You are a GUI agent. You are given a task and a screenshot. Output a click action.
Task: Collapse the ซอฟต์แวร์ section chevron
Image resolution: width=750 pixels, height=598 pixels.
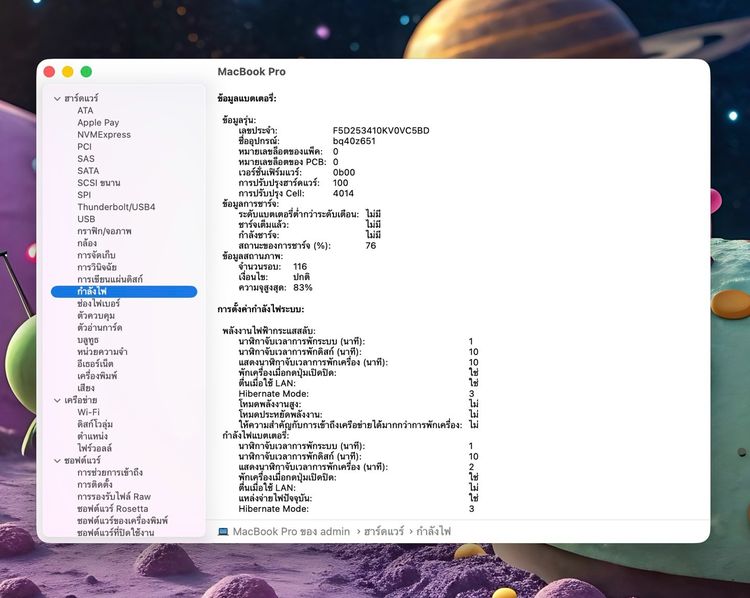click(x=57, y=461)
